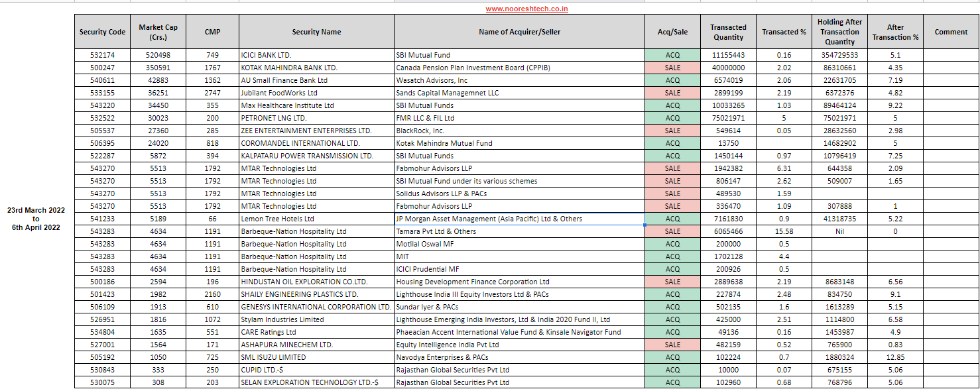This screenshot has width=980, height=389.
Task: Click the Wasatch Advisors, Inc cell
Action: point(519,80)
